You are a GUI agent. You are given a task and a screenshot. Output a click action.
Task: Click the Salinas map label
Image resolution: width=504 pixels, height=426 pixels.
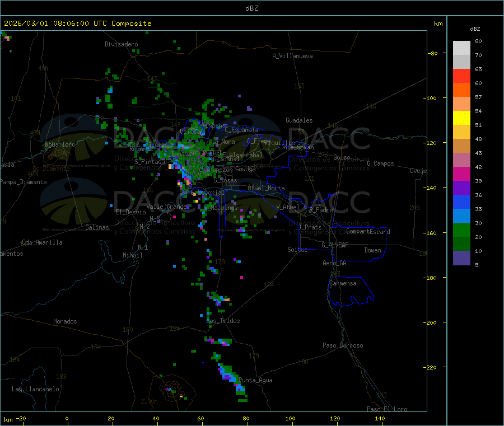coord(97,227)
